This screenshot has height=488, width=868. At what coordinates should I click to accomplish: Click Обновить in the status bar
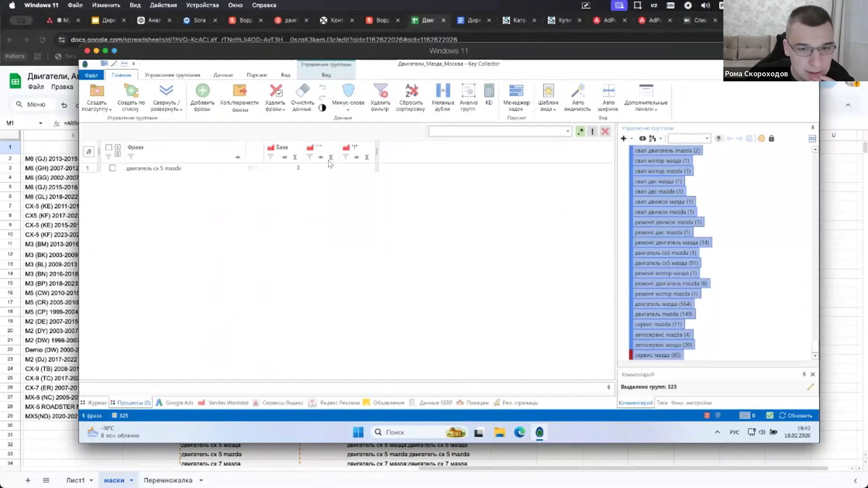pyautogui.click(x=796, y=415)
